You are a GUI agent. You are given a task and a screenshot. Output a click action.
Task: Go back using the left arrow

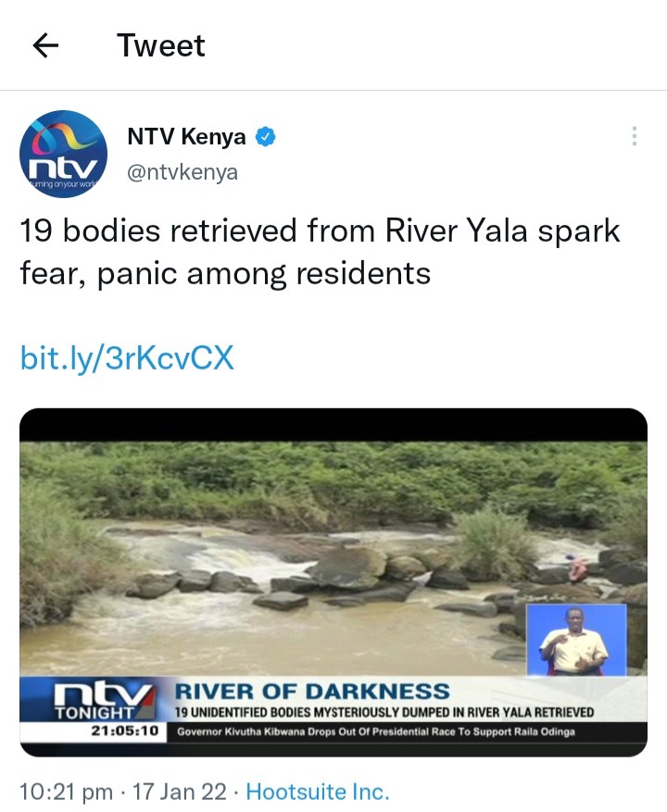pos(45,45)
